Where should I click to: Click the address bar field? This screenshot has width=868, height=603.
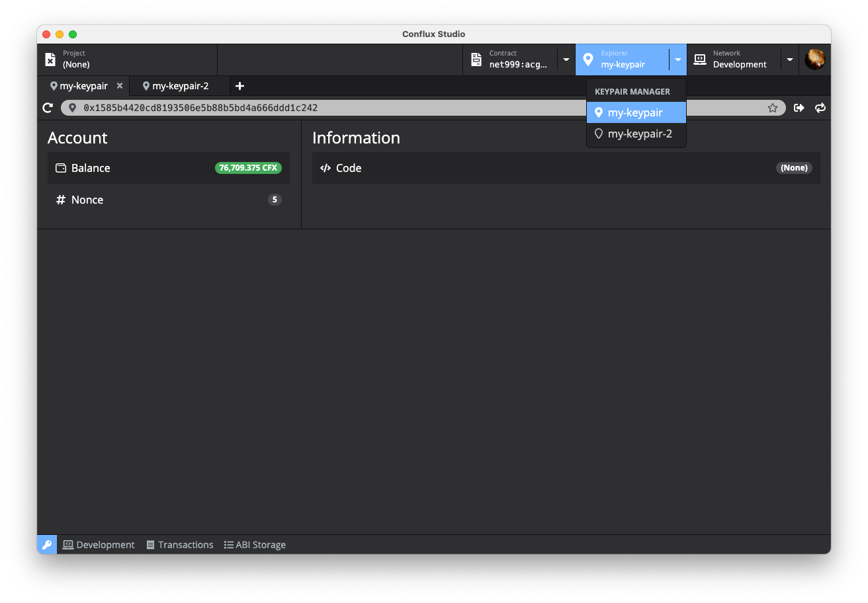(423, 108)
